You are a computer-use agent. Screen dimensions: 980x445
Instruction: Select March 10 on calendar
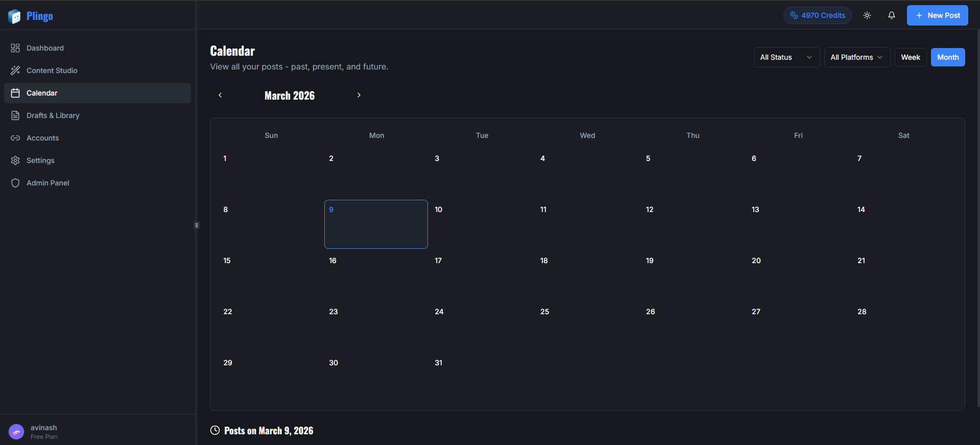(482, 224)
